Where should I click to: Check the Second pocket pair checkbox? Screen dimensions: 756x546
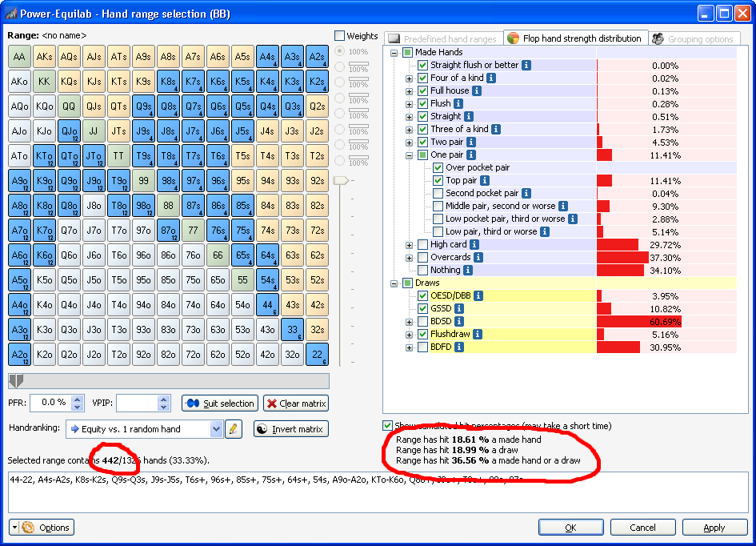tap(438, 194)
